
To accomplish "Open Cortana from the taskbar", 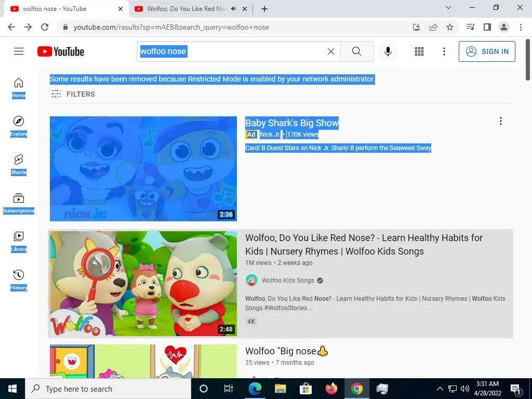I will click(x=203, y=389).
